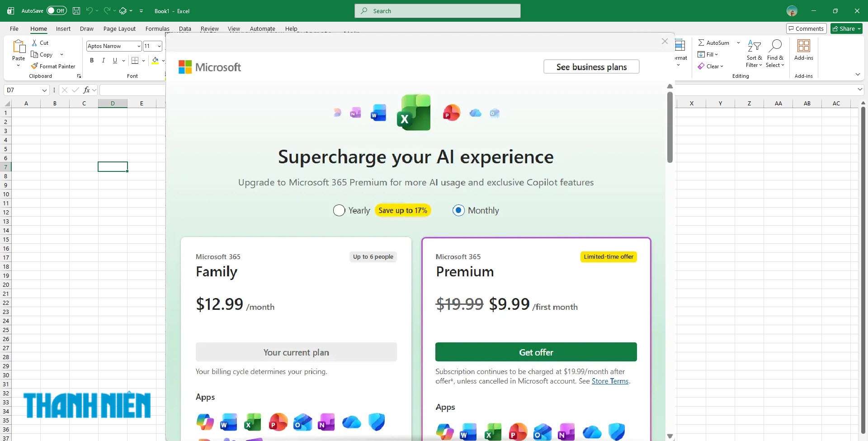
Task: Click the Paste clipboard icon
Action: [x=19, y=47]
